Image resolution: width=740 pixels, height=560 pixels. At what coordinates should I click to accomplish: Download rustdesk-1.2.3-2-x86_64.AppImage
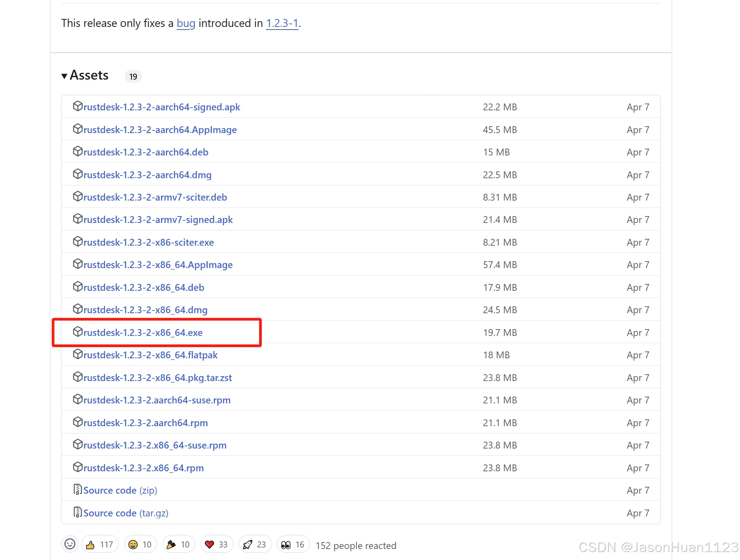158,265
